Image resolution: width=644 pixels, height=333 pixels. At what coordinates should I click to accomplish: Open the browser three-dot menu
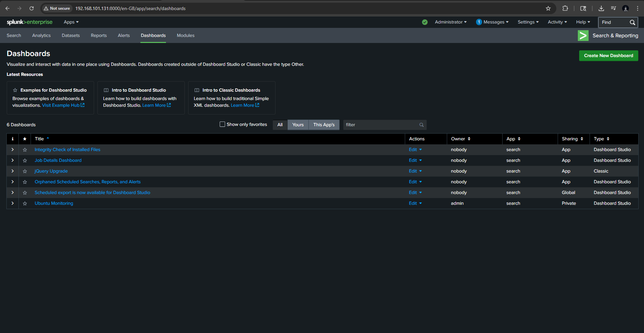pos(637,8)
